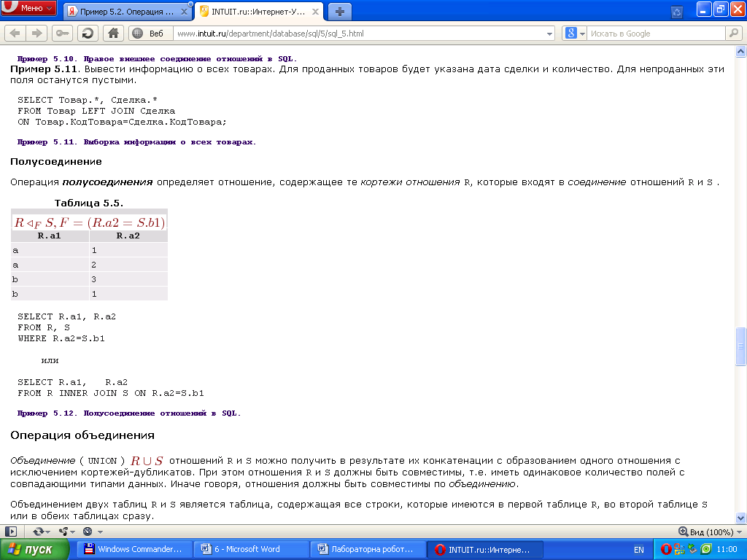Screen dimensions: 747x560
Task: Click the password wand key icon
Action: pyautogui.click(x=62, y=33)
